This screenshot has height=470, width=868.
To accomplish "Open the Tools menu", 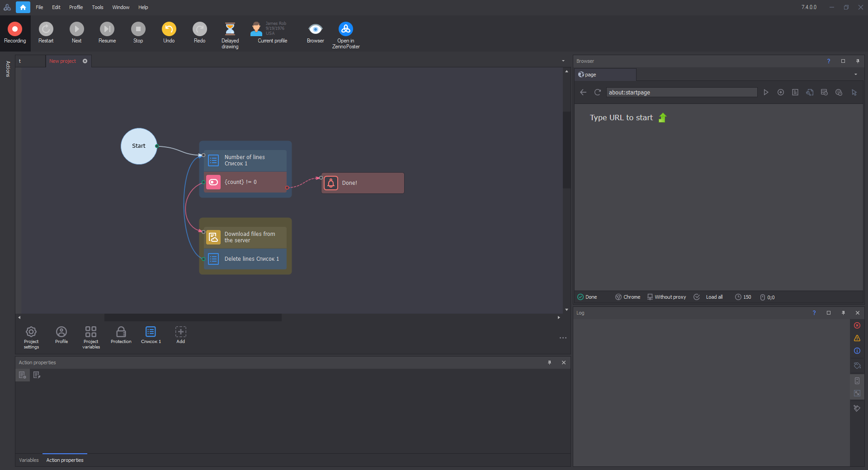I will [97, 7].
